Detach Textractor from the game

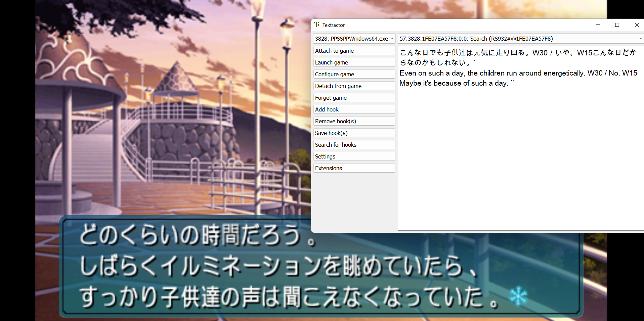tap(354, 86)
